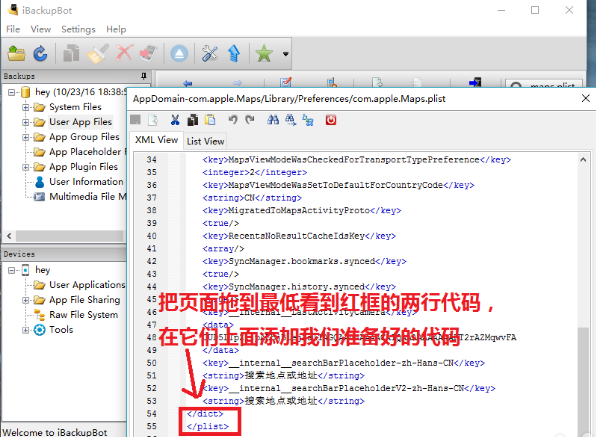Select User Information in backup tree

86,182
